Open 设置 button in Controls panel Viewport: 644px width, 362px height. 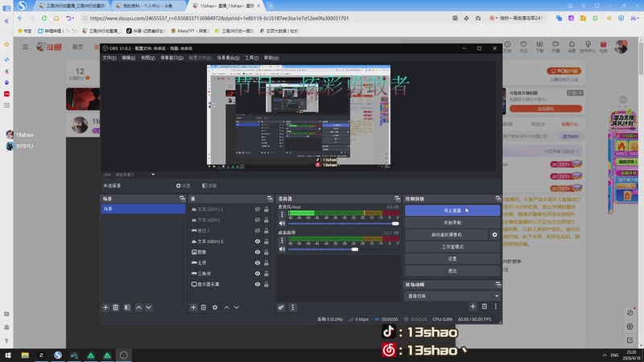coord(452,259)
